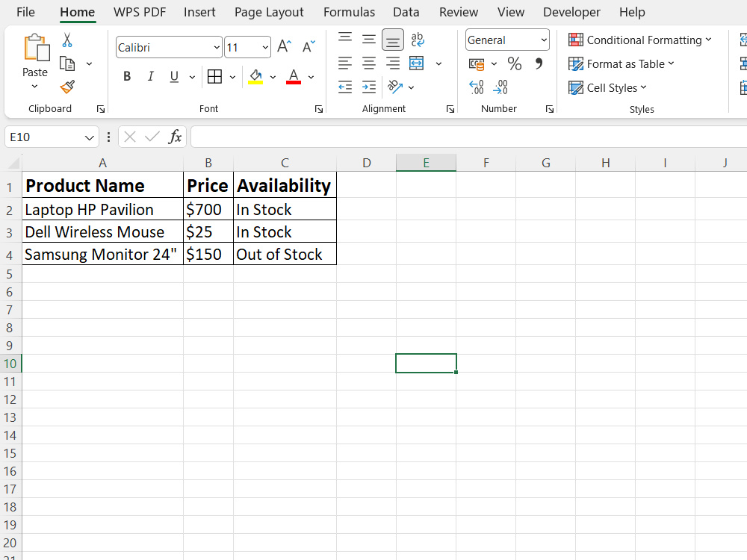The height and width of the screenshot is (560, 747).
Task: Open the Insert Function fx button
Action: coord(175,137)
